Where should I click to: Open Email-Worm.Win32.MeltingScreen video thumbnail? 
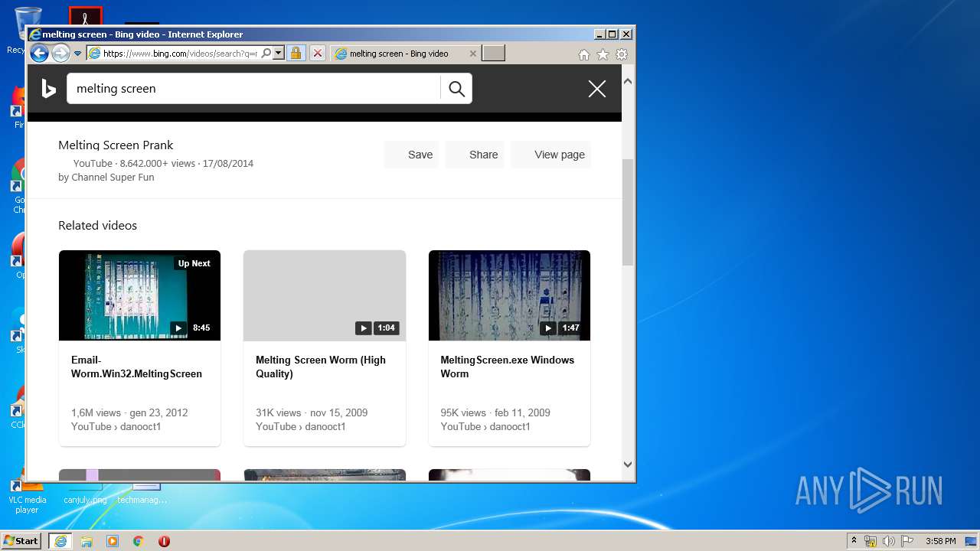tap(139, 295)
